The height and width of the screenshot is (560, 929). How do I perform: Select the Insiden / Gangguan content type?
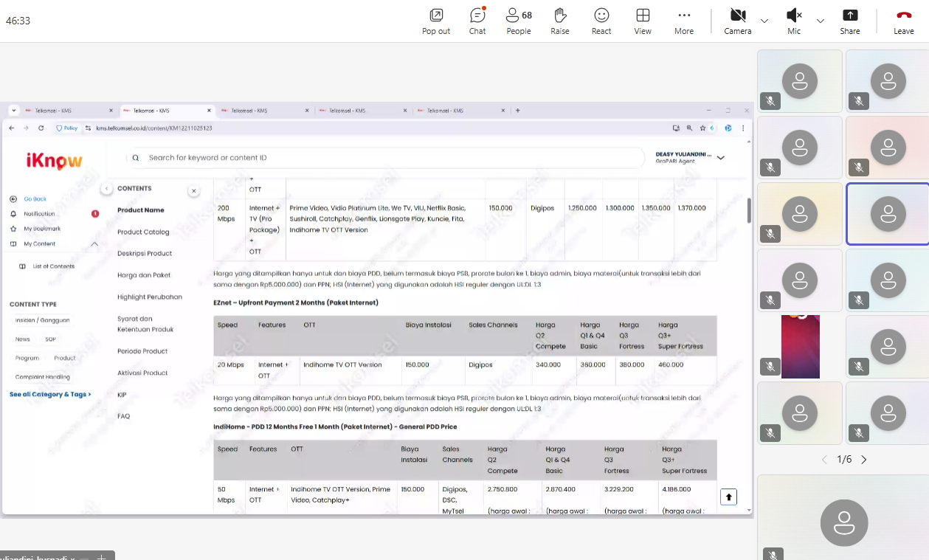43,320
